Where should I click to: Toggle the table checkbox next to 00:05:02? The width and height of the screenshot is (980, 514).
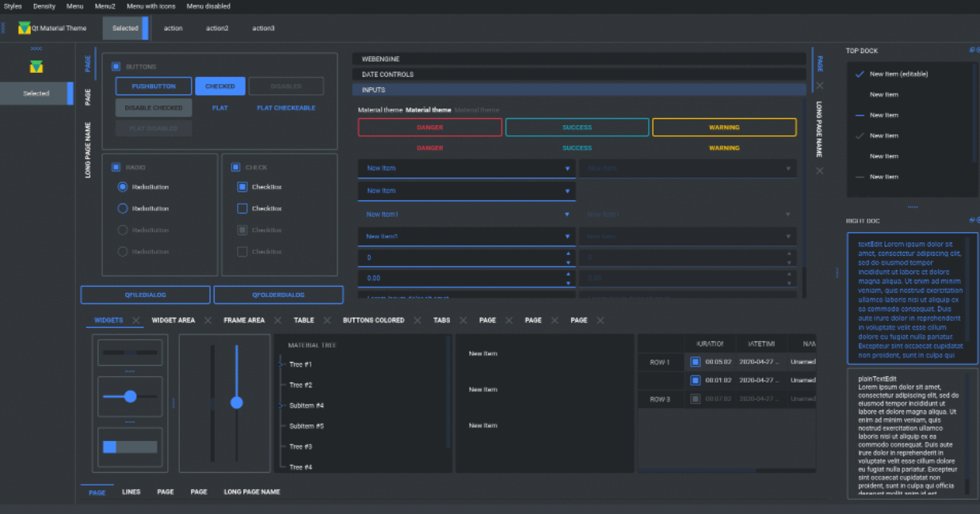(x=695, y=362)
